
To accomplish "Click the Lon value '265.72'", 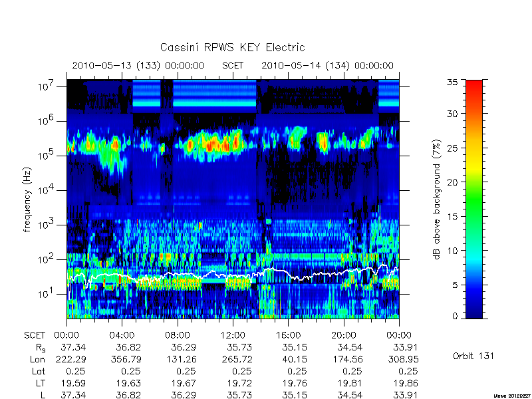I will click(x=237, y=359).
